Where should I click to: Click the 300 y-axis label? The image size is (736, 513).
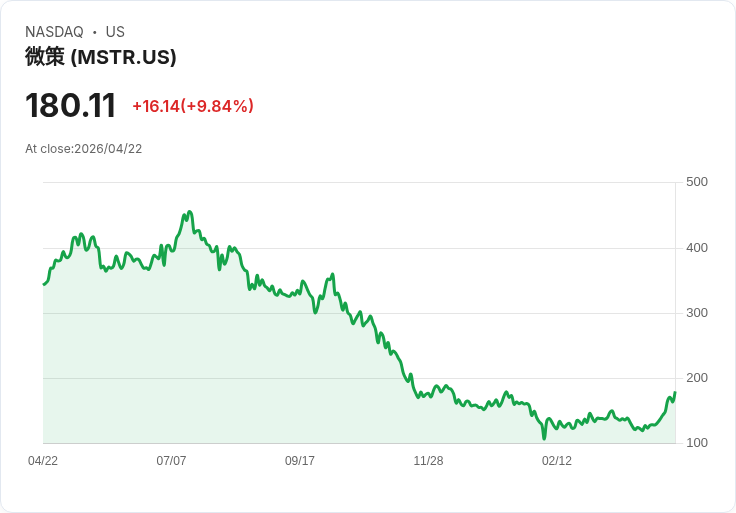[x=697, y=313]
